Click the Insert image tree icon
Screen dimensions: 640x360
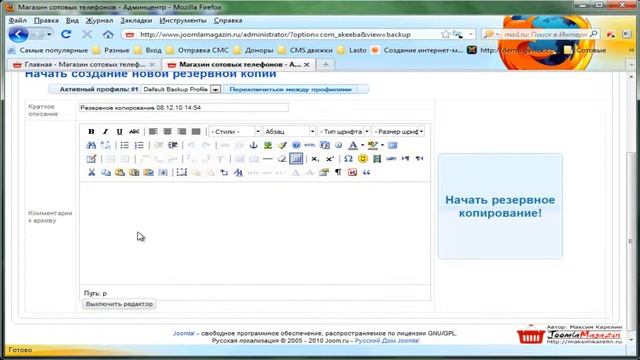pos(268,145)
